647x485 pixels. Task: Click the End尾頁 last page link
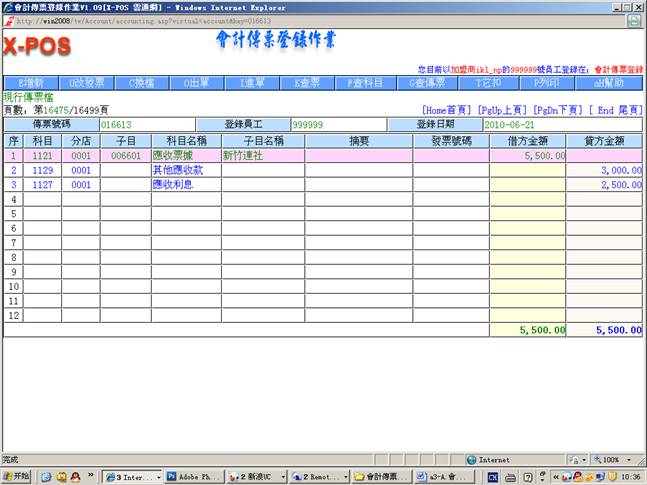[613, 110]
